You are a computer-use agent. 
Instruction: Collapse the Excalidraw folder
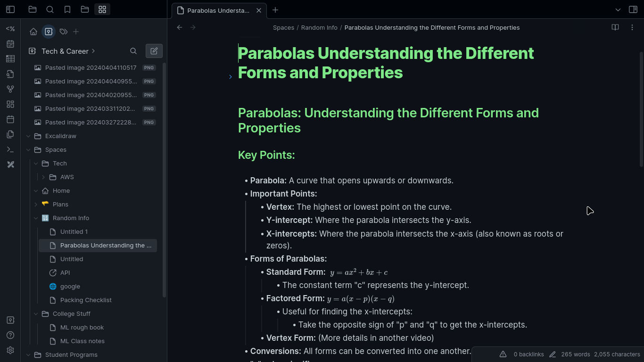(28, 136)
